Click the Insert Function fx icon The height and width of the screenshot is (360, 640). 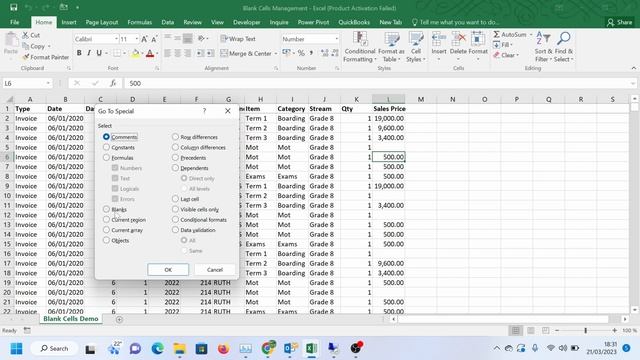pos(113,83)
